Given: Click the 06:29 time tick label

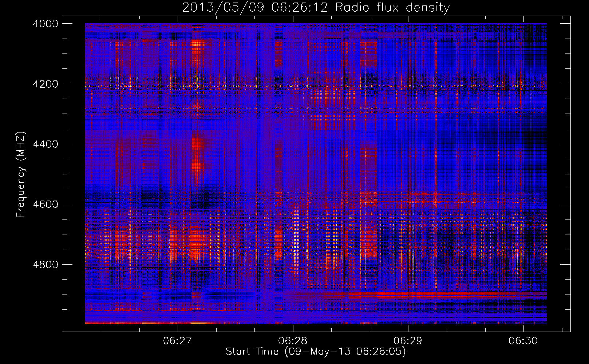Looking at the screenshot, I should coord(408,341).
